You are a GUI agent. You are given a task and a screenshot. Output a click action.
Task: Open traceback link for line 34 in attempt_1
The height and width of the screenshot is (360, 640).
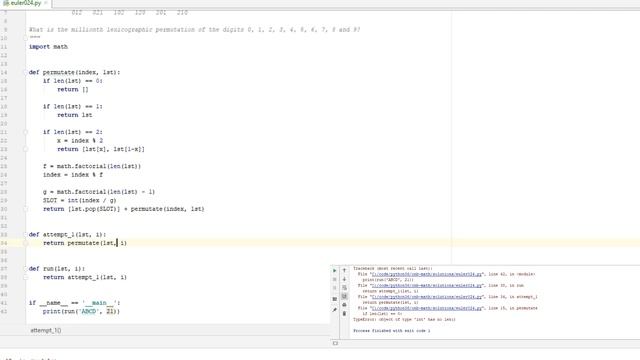click(427, 297)
